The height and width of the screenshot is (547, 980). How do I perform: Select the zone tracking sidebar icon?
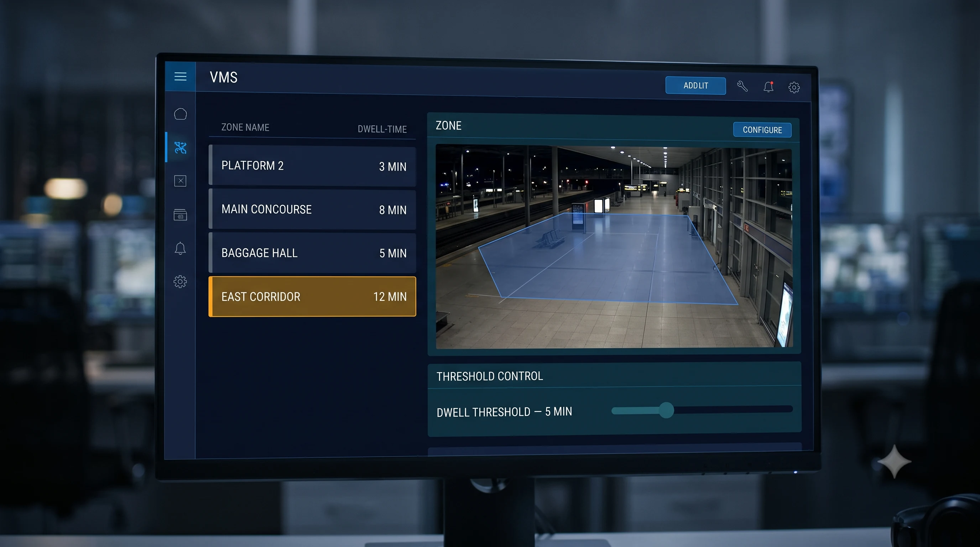(180, 147)
